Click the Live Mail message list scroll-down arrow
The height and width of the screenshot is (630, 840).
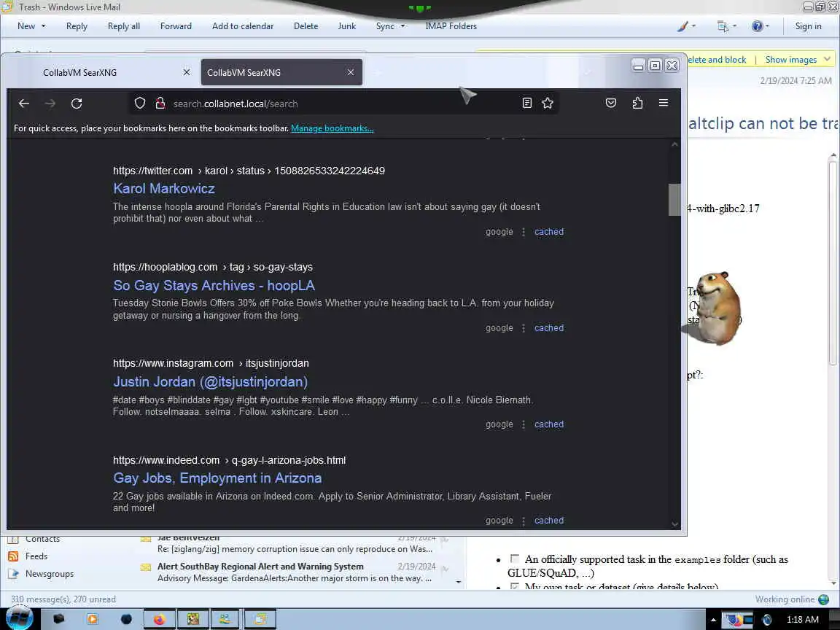click(x=459, y=582)
